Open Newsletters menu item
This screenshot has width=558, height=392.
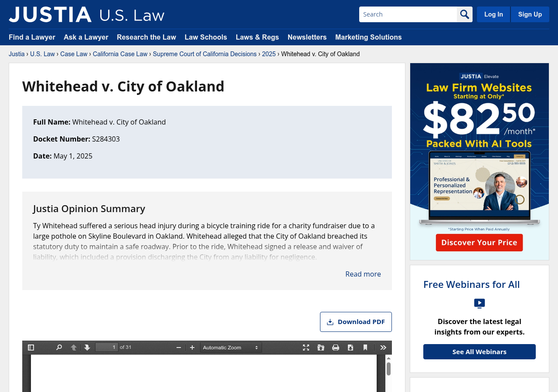tap(307, 37)
